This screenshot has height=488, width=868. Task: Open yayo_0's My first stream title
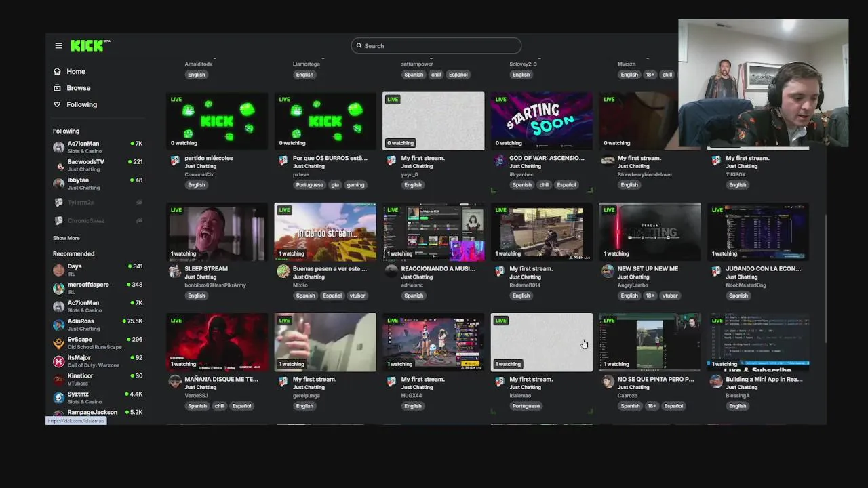[422, 158]
